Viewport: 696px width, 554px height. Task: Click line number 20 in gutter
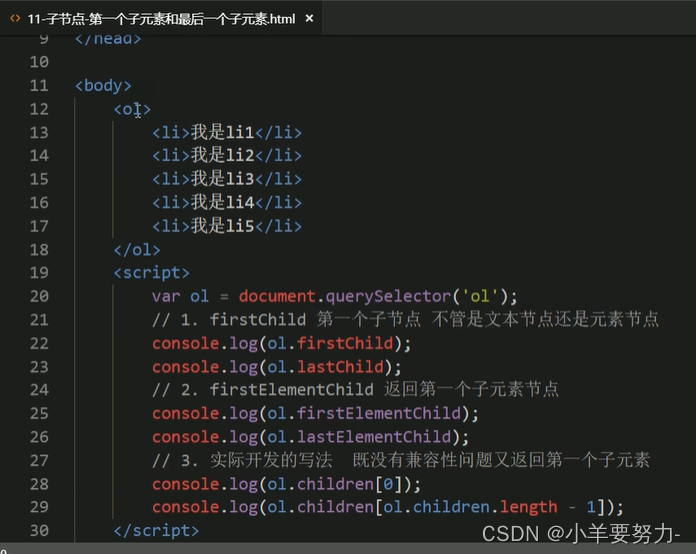pyautogui.click(x=39, y=297)
